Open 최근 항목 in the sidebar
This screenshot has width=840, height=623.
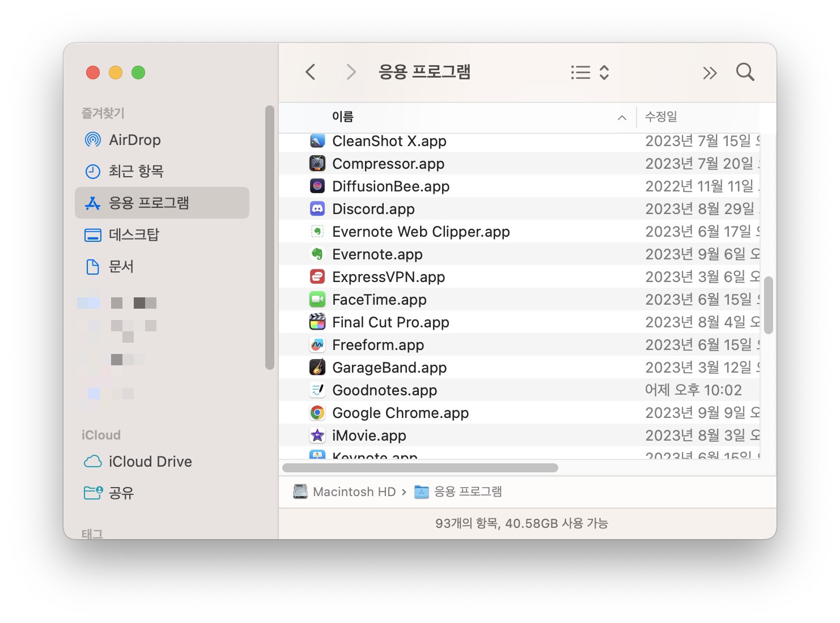coord(162,171)
